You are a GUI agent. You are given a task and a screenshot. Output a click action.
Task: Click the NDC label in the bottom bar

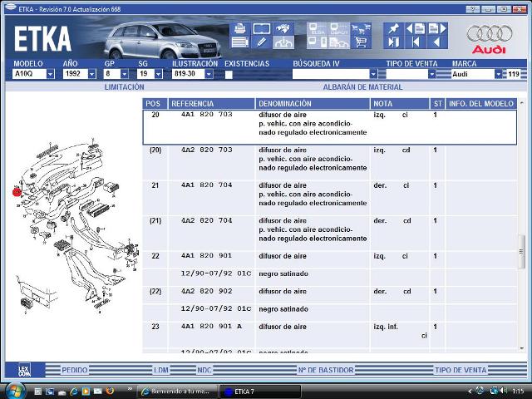tap(204, 370)
